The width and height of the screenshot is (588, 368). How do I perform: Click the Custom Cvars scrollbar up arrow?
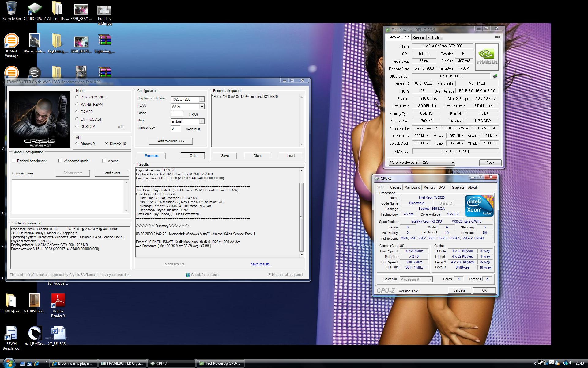[x=126, y=183]
